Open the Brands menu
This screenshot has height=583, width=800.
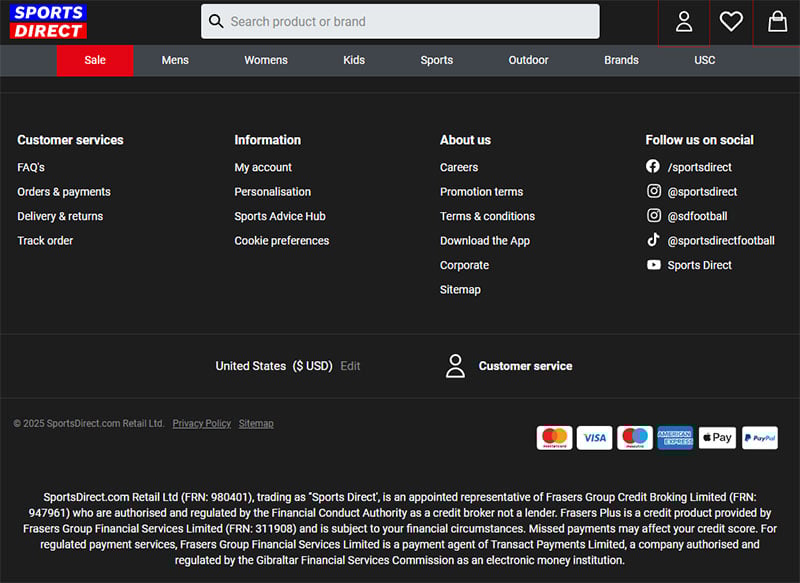click(x=621, y=60)
